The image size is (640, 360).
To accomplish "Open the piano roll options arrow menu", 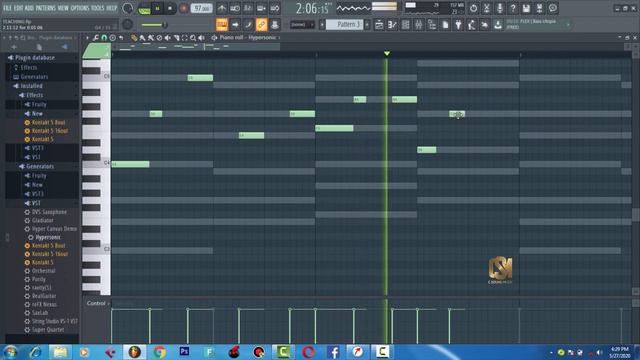I will click(x=87, y=38).
